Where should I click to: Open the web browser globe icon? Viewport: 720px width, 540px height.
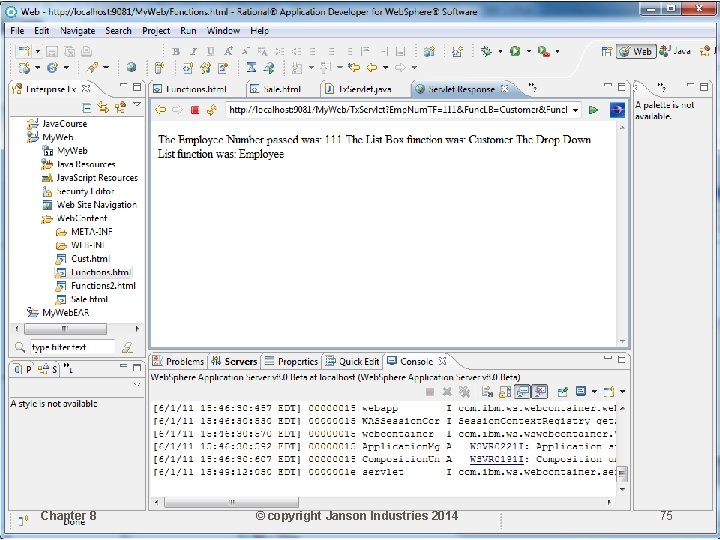131,68
